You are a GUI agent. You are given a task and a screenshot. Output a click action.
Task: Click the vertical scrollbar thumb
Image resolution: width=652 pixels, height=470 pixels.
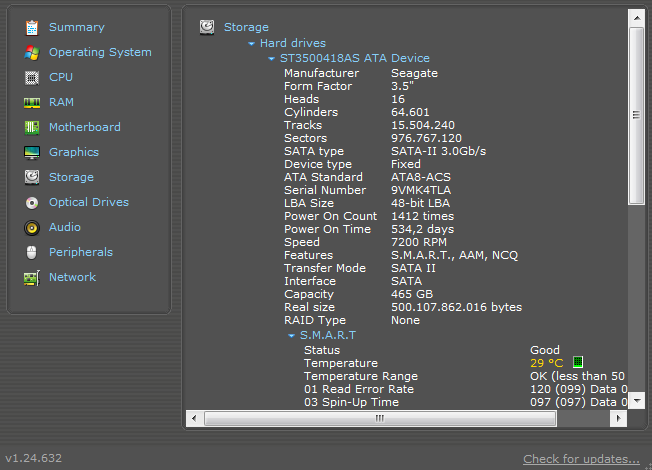pyautogui.click(x=637, y=116)
